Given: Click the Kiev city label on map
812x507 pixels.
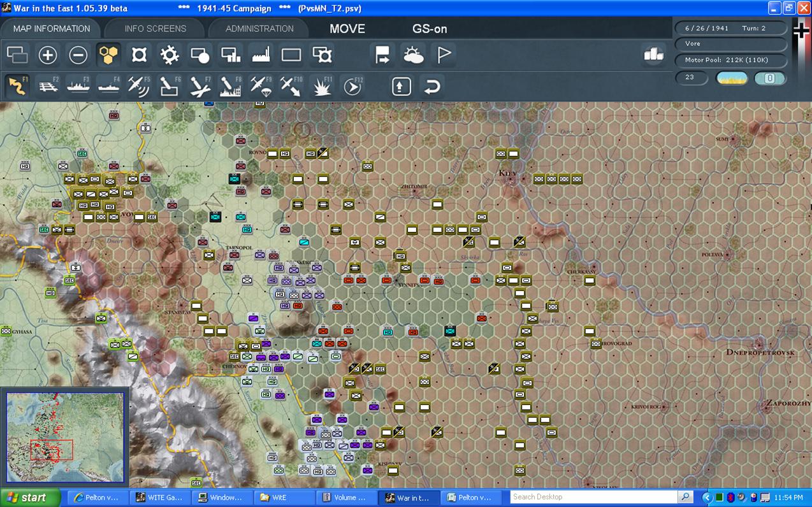Looking at the screenshot, I should pyautogui.click(x=507, y=173).
